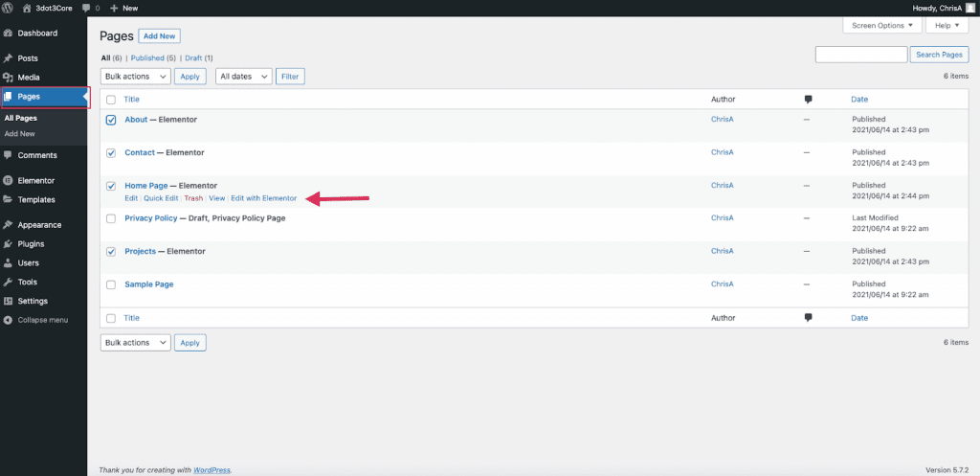Open the top Bulk actions dropdown
Screen dimensions: 980x476
point(135,77)
